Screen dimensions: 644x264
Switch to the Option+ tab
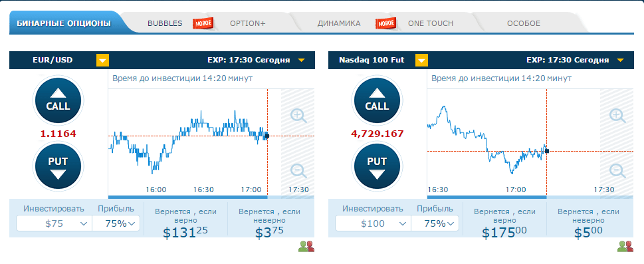coord(248,23)
